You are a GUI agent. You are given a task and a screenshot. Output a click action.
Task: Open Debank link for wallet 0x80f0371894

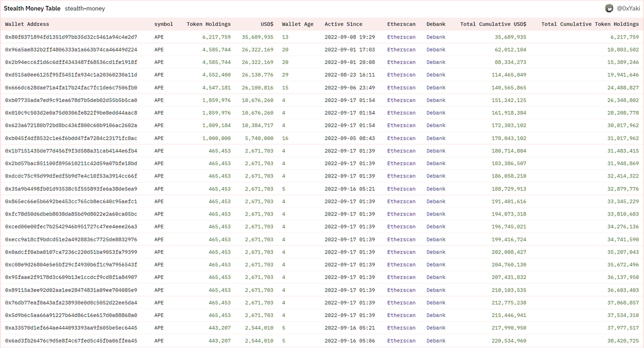click(436, 37)
